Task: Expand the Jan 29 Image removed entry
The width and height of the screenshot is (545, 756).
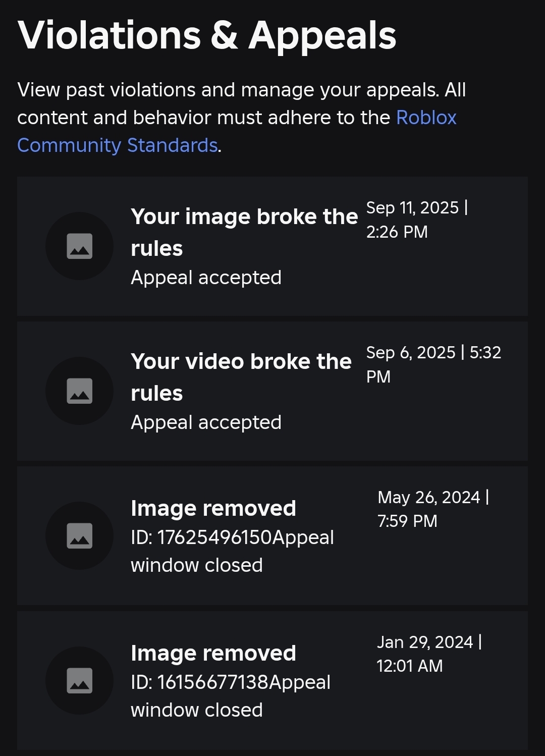Action: coord(272,681)
